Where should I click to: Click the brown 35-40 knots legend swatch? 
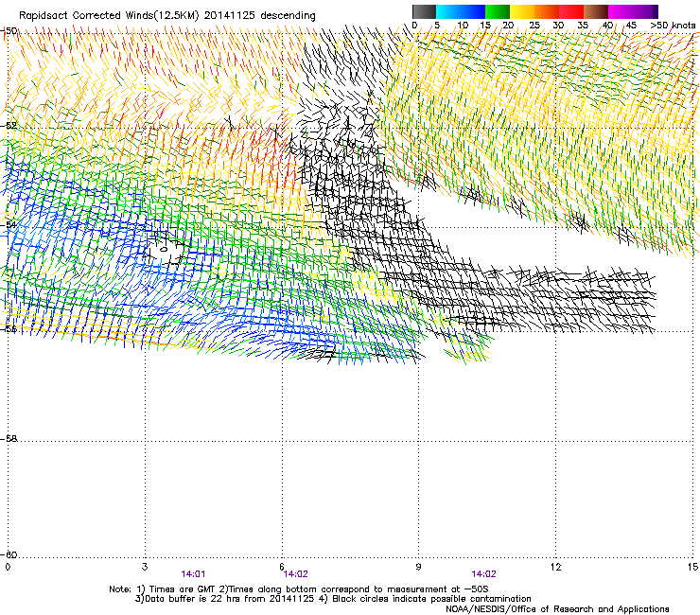coord(596,11)
